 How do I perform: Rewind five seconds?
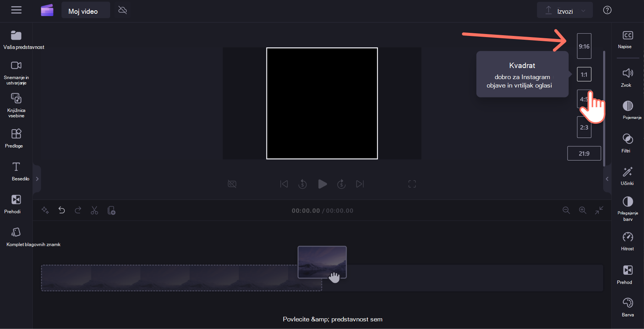click(x=302, y=184)
